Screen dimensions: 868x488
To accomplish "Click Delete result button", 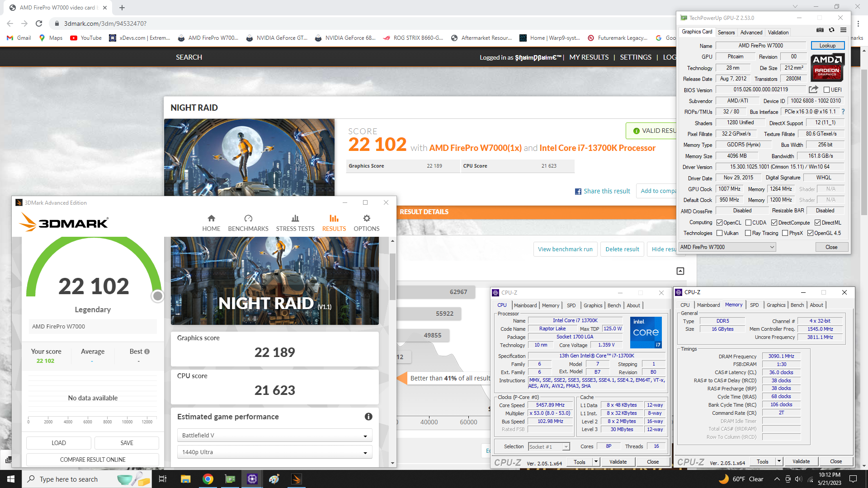I will click(x=622, y=249).
